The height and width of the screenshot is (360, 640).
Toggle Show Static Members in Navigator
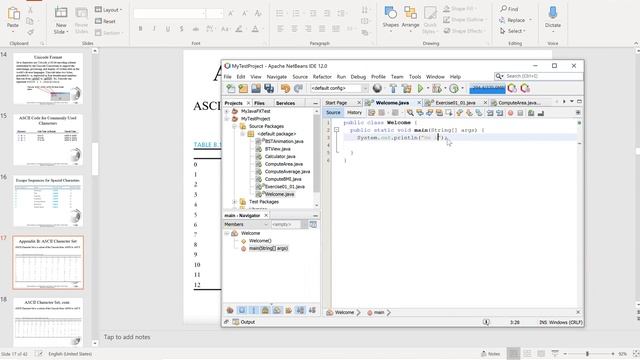pyautogui.click(x=253, y=310)
